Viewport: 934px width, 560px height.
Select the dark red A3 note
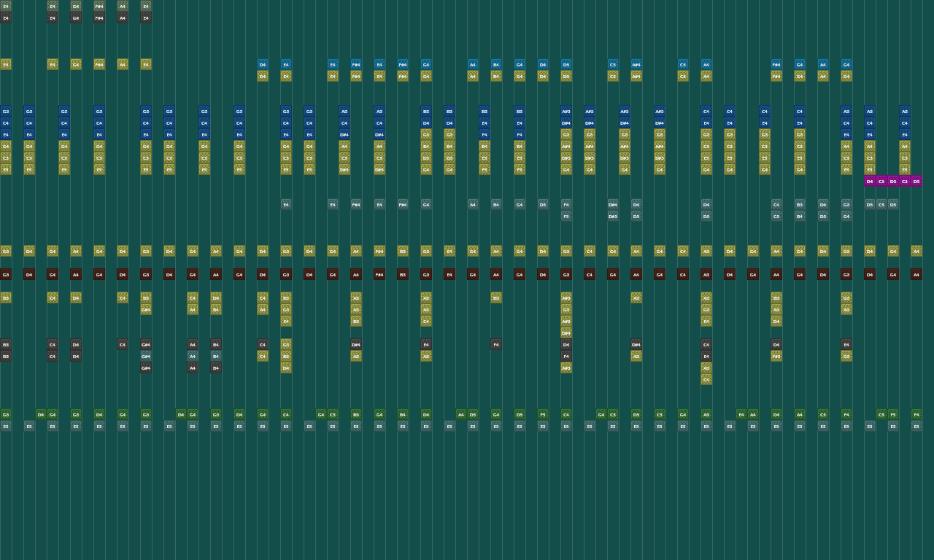pos(706,274)
